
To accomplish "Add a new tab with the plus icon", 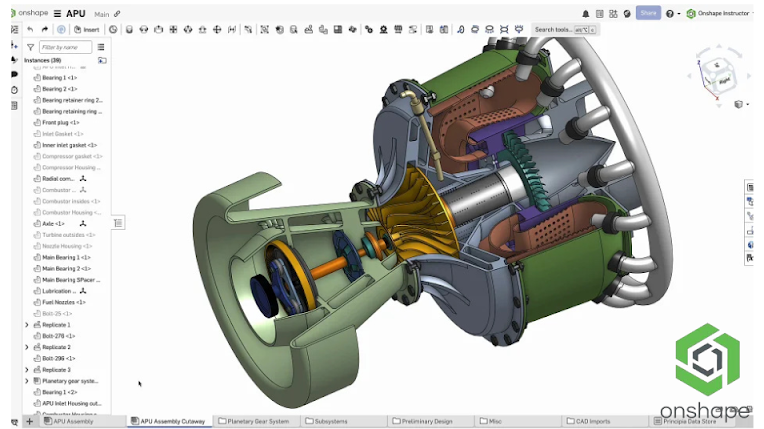I will [29, 421].
